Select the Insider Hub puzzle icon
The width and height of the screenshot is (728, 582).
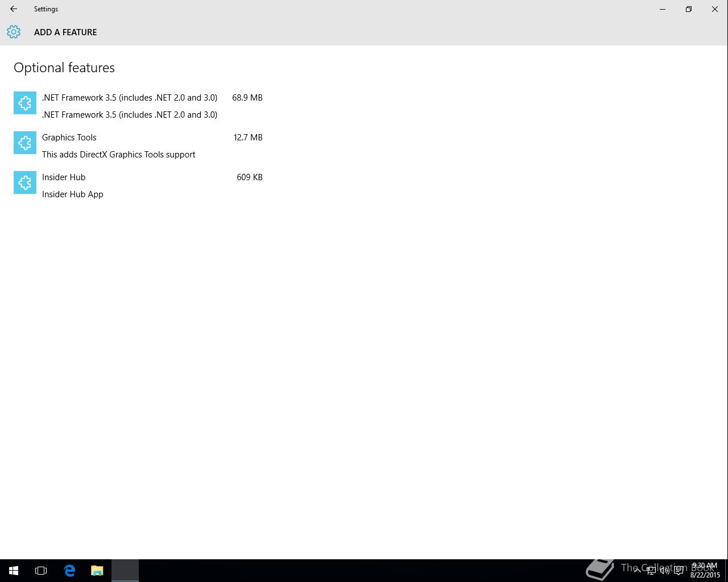pos(25,182)
